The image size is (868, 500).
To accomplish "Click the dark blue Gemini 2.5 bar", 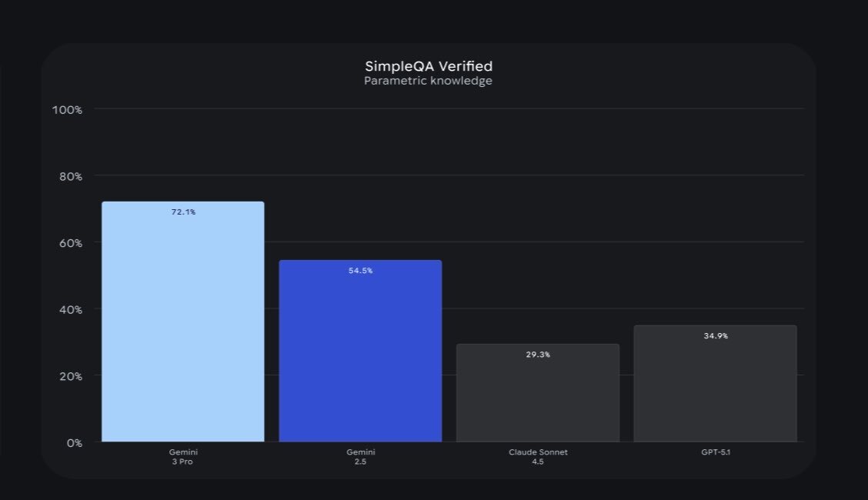I will (x=360, y=354).
